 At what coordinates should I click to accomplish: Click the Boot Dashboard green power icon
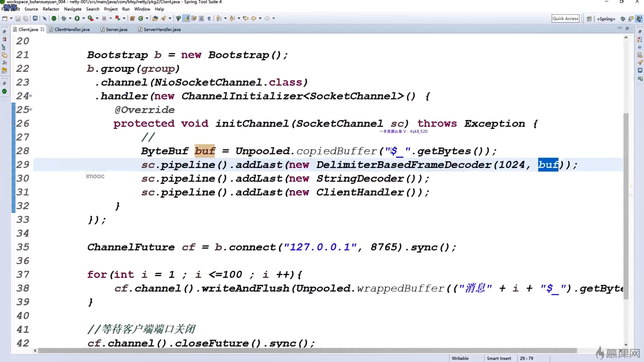[54, 18]
